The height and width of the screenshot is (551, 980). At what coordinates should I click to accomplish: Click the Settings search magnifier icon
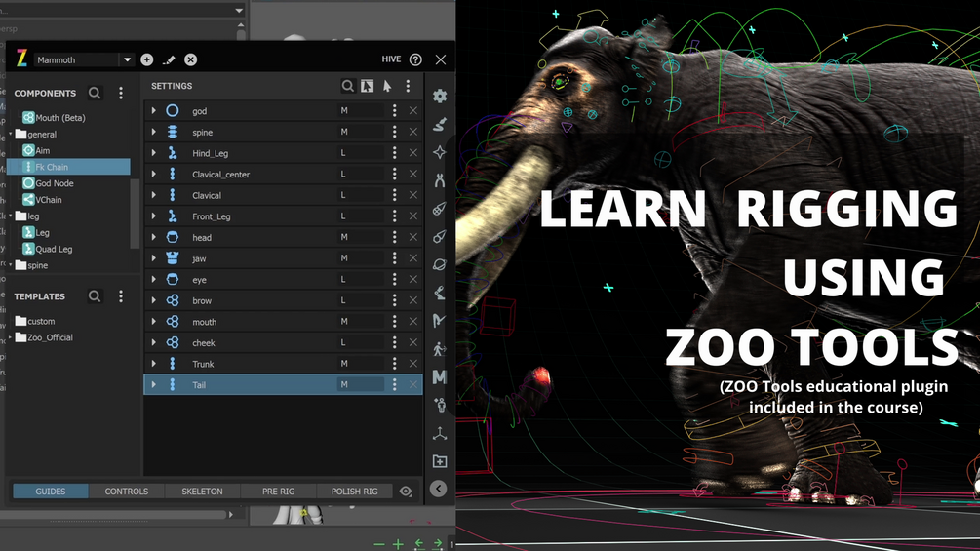tap(347, 86)
